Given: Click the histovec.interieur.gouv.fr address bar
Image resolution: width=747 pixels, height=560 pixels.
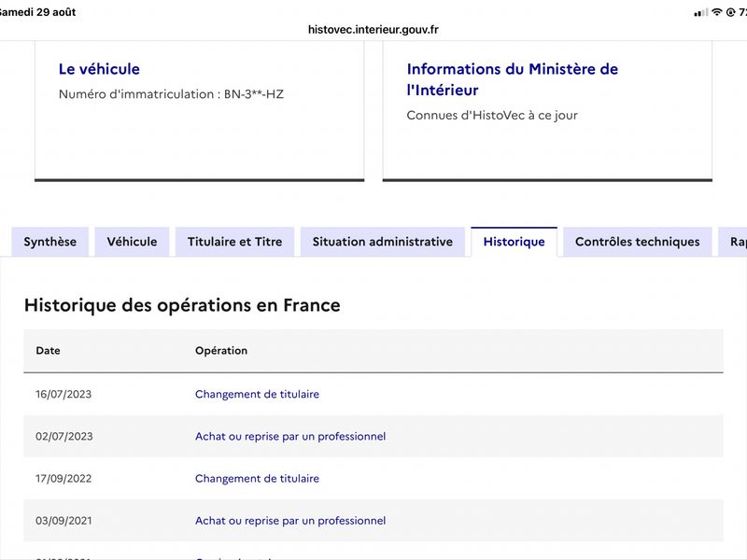Looking at the screenshot, I should tap(373, 30).
